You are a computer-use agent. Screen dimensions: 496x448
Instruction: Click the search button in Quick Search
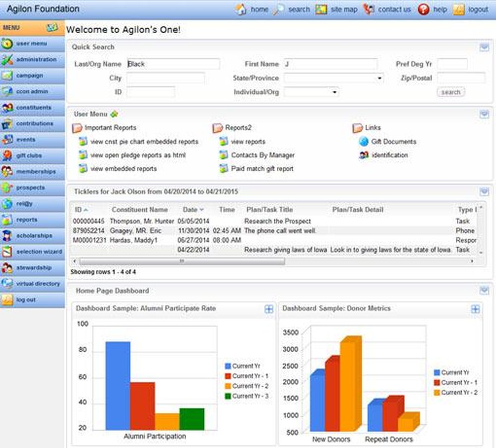(451, 92)
